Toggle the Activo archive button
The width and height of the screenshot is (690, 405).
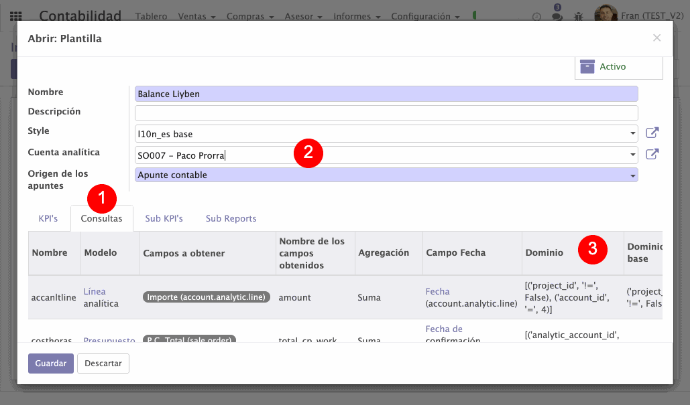pos(618,66)
